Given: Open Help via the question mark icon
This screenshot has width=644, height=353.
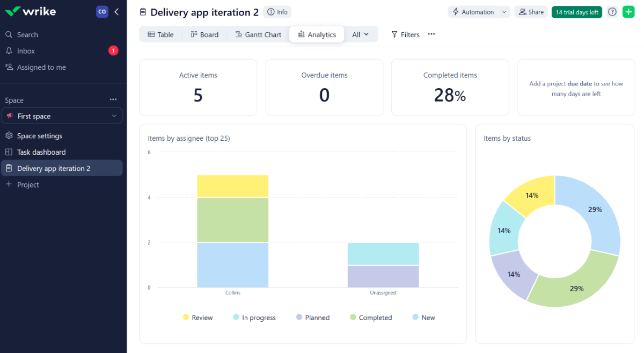Looking at the screenshot, I should click(x=612, y=11).
